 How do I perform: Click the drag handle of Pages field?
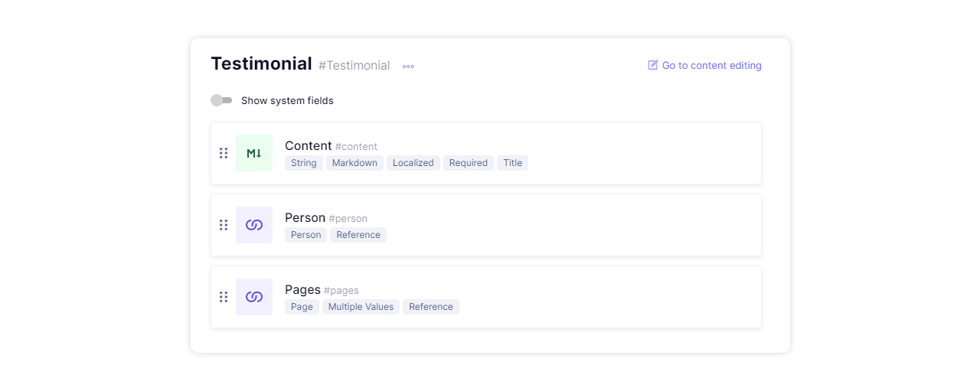(x=224, y=297)
